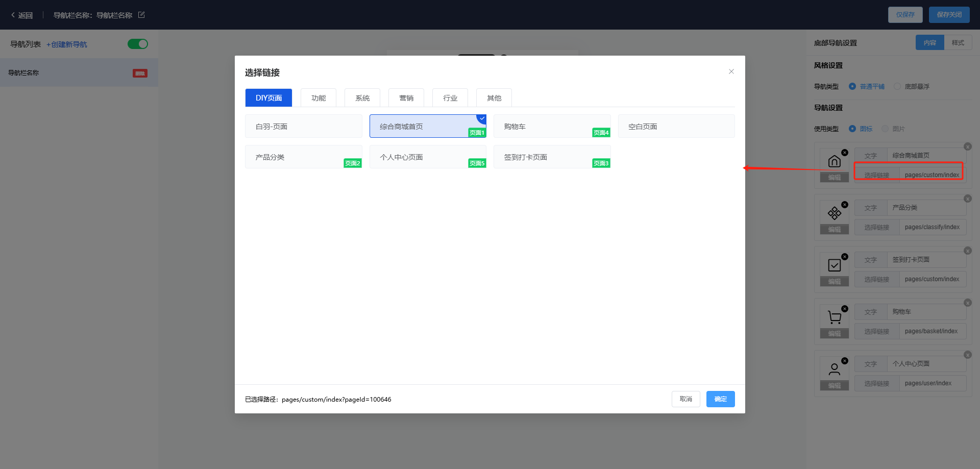Screen dimensions: 980x469
Task: Click the user profile navigation icon
Action: [x=834, y=369]
